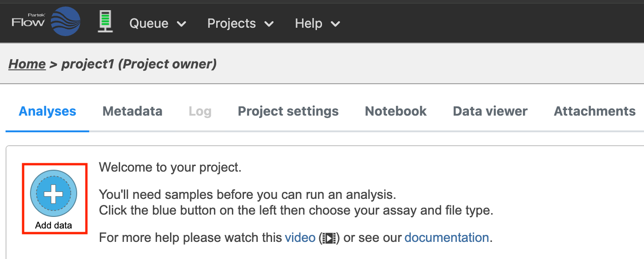The width and height of the screenshot is (644, 259).
Task: Click the green server status icon
Action: 105,22
